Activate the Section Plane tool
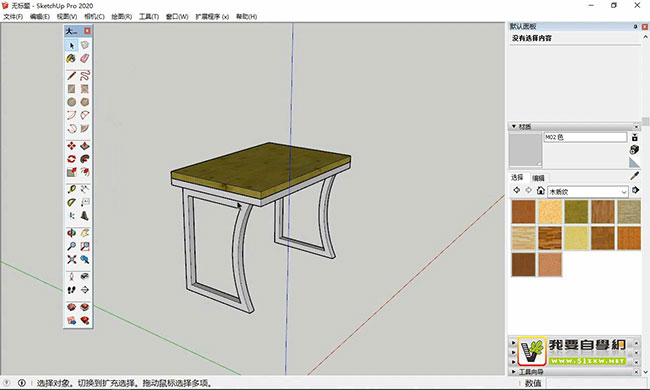650x390 pixels. tap(85, 290)
